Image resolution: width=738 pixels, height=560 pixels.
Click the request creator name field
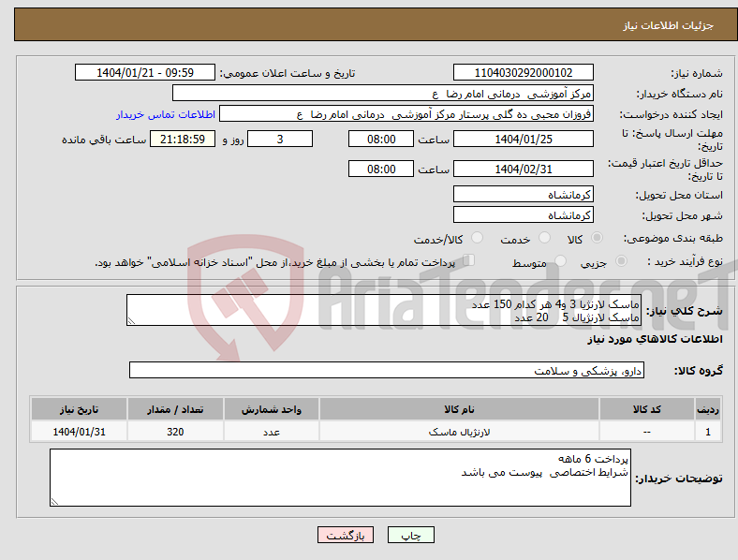tap(406, 114)
